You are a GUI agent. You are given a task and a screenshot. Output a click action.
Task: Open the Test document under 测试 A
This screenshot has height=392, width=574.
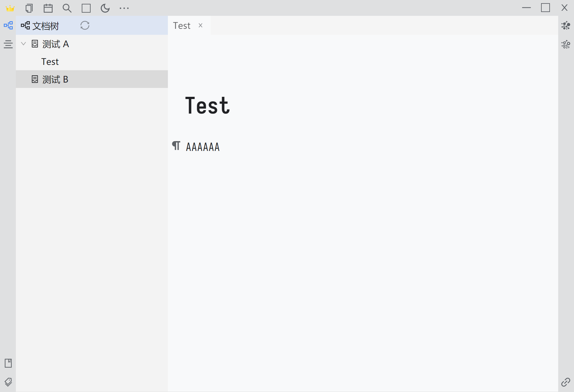pyautogui.click(x=50, y=61)
